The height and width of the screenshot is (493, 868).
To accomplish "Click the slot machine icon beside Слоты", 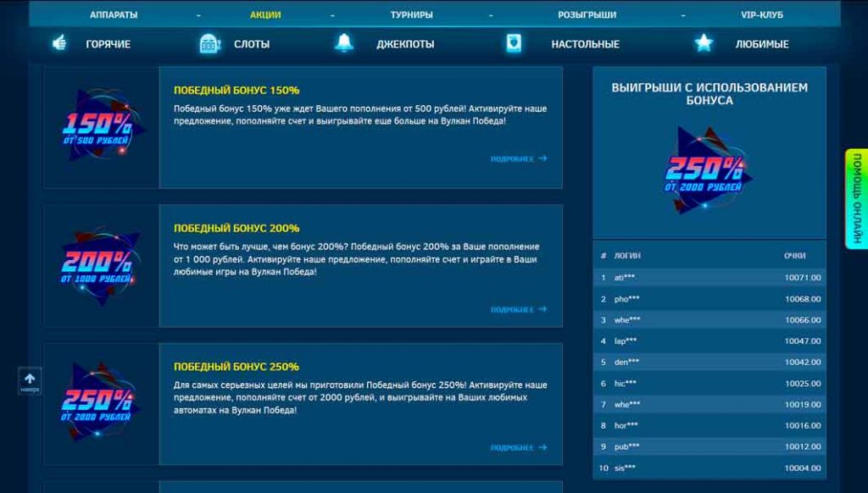I will (209, 43).
